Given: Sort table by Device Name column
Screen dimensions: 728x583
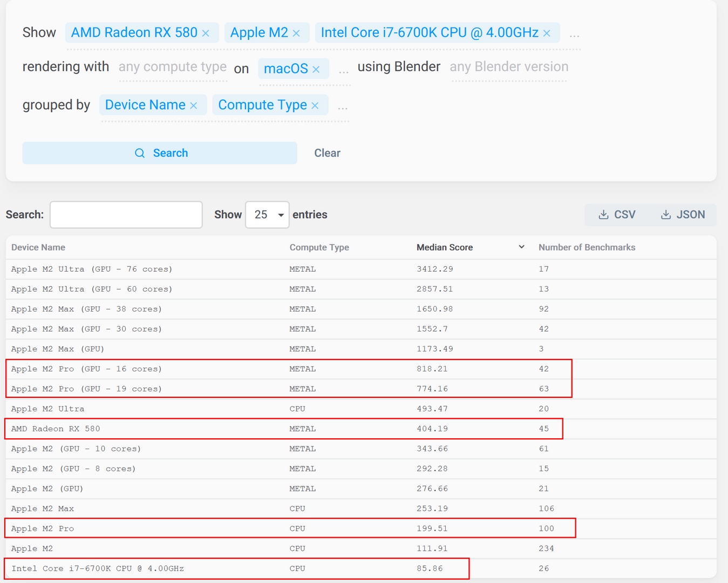Looking at the screenshot, I should click(x=38, y=247).
